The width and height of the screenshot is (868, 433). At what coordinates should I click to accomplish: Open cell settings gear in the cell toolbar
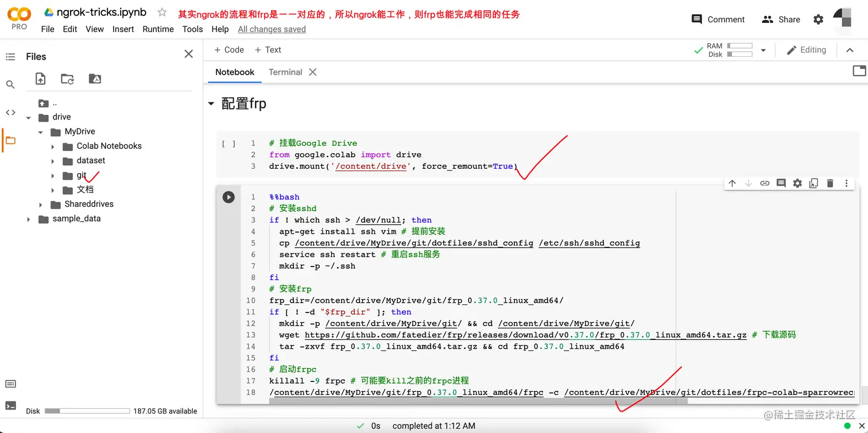coord(797,183)
